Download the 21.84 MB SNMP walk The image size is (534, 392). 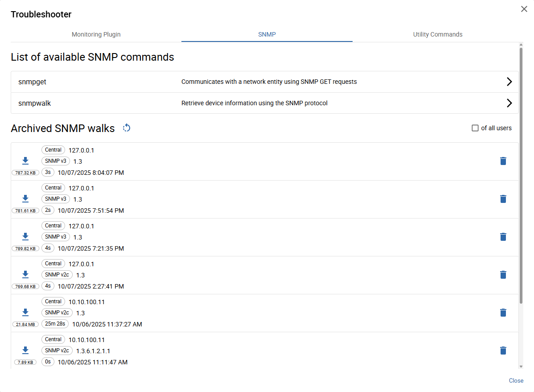pos(25,313)
